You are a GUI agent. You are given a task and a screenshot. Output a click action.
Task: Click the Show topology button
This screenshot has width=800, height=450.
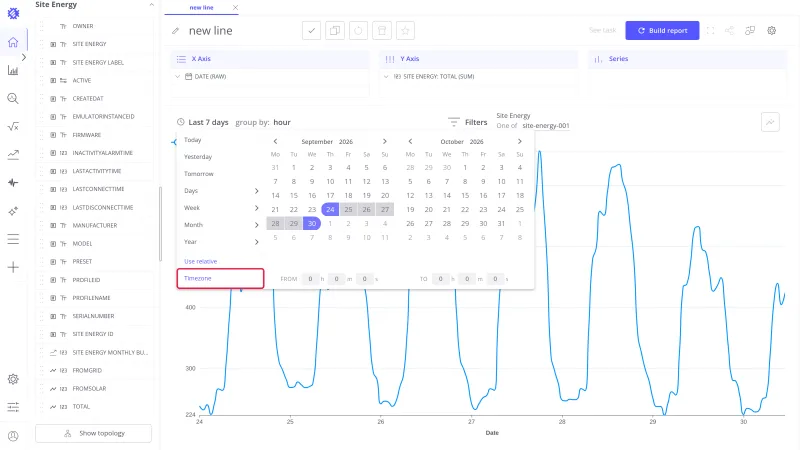click(93, 433)
